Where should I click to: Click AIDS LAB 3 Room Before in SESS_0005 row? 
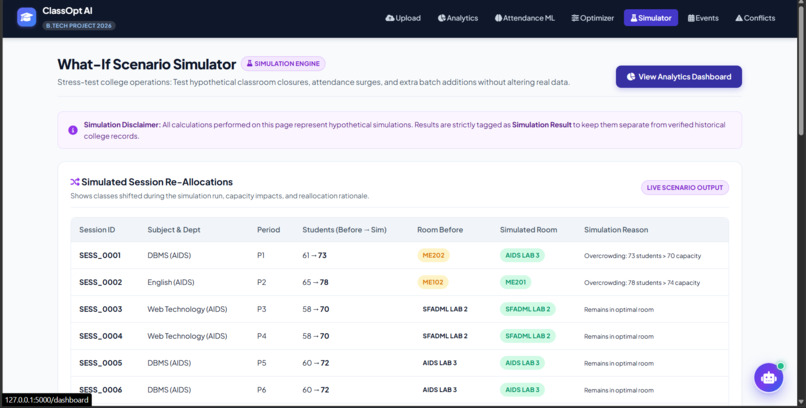coord(439,363)
